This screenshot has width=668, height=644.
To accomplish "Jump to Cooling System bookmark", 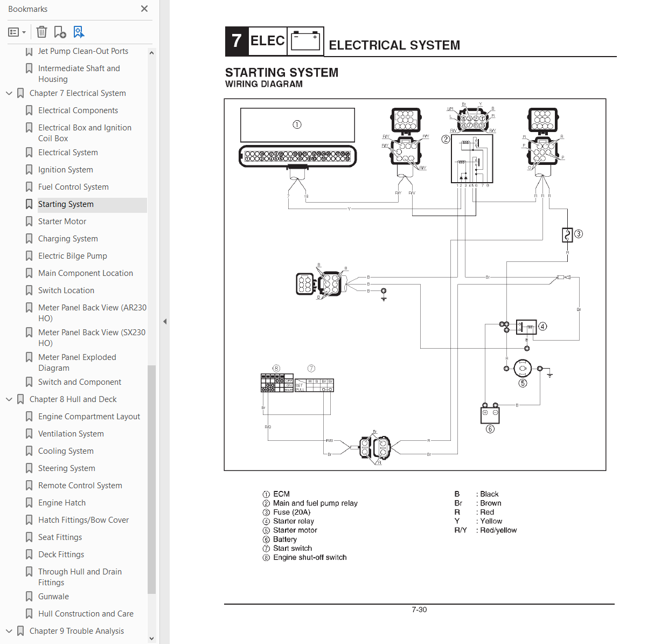I will pos(66,451).
